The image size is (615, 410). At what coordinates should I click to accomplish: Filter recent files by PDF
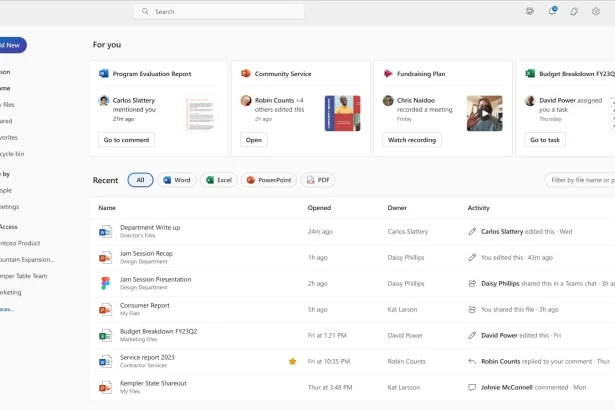(x=318, y=180)
